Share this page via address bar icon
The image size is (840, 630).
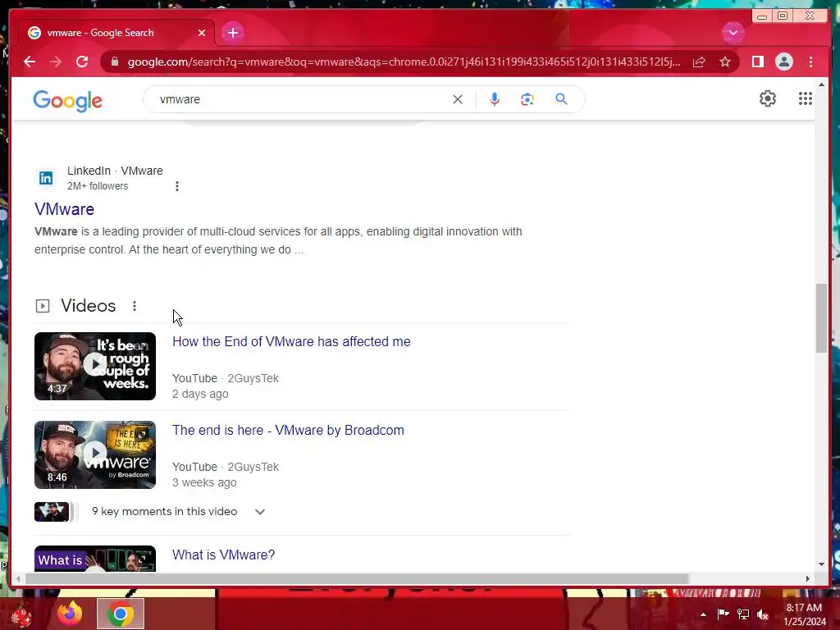coord(699,62)
